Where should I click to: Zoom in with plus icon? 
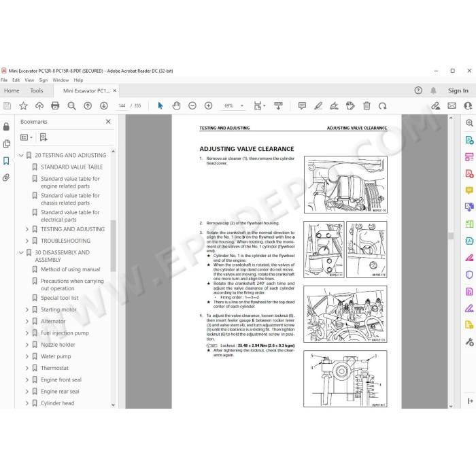click(x=208, y=105)
